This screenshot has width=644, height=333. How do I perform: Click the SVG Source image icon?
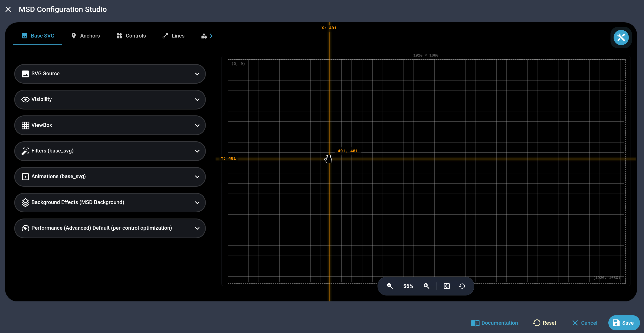tap(25, 74)
